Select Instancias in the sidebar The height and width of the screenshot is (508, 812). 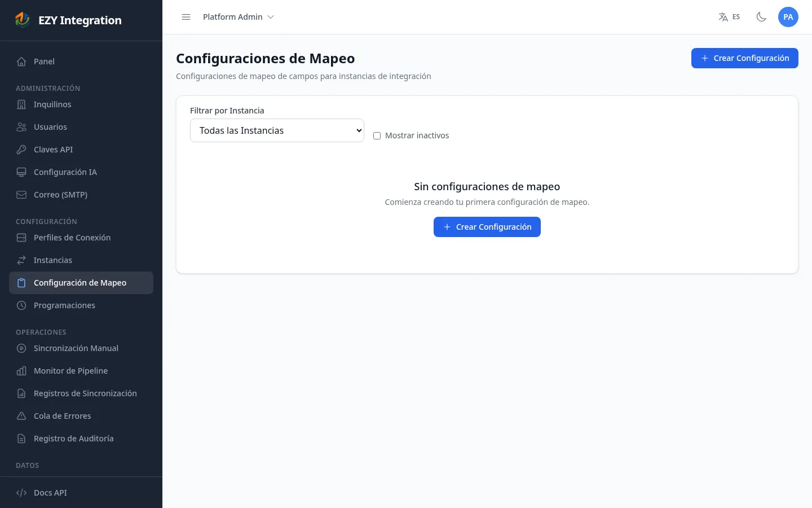coord(81,260)
